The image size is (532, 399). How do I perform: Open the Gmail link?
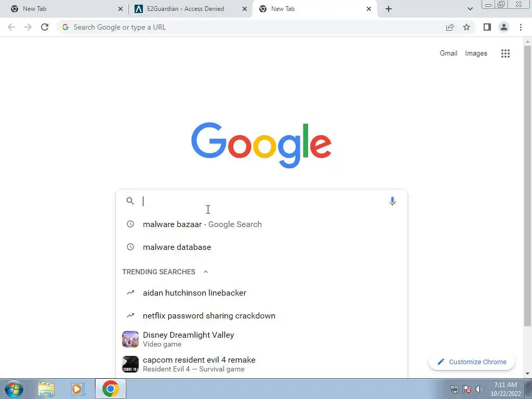pyautogui.click(x=448, y=54)
